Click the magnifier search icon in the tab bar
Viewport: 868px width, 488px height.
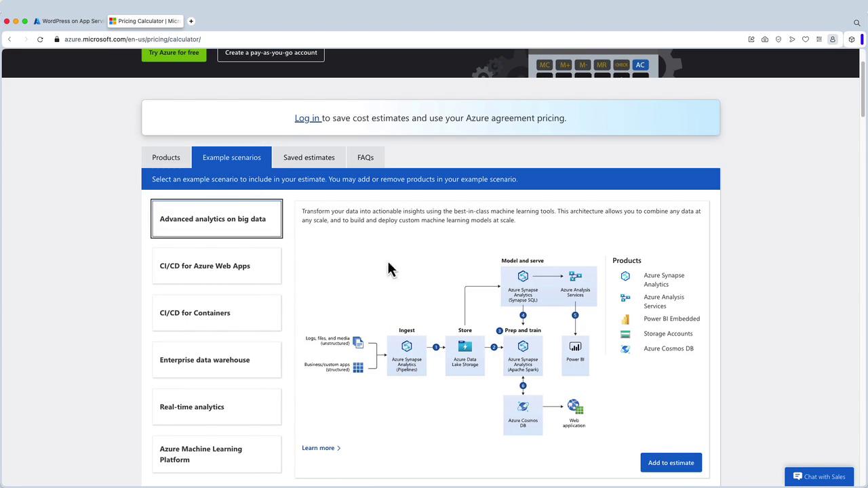857,23
